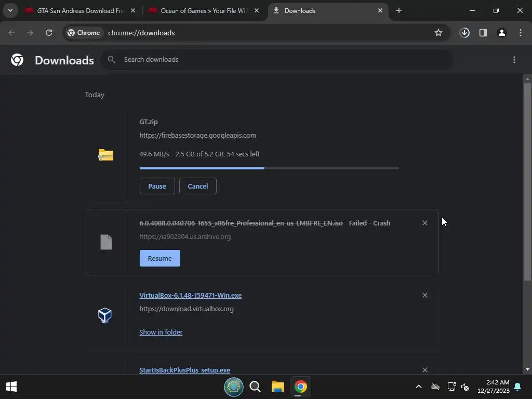Click the GT.zip download progress bar

pos(269,168)
